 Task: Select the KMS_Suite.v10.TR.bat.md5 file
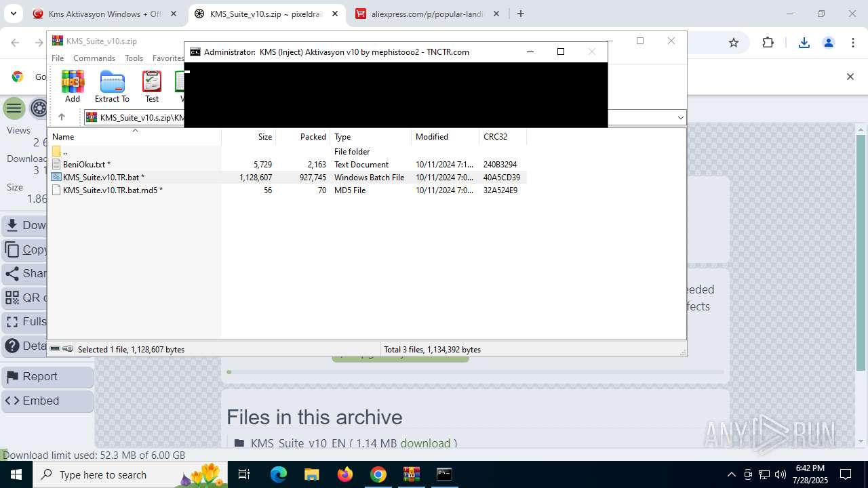(x=286, y=190)
